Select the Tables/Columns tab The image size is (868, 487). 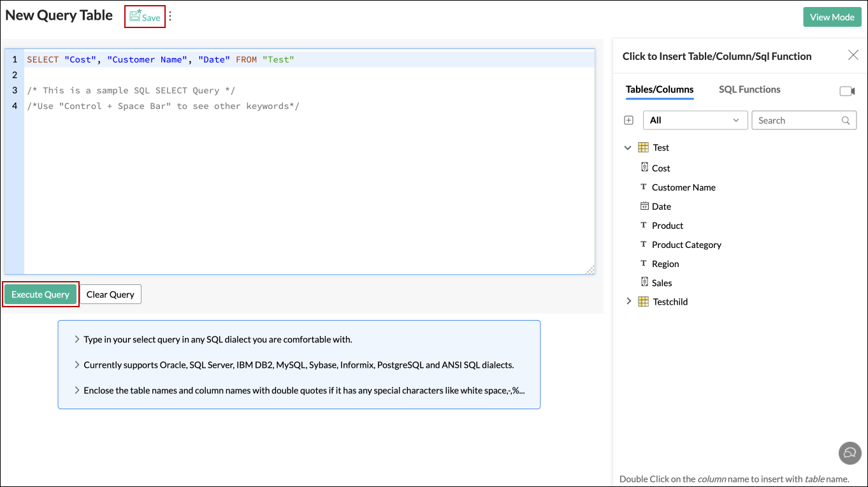(660, 89)
